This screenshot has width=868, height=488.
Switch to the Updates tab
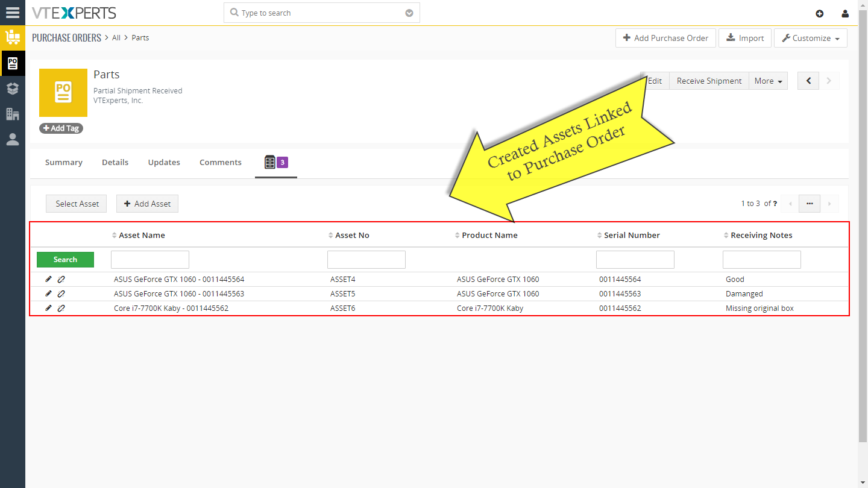tap(164, 162)
